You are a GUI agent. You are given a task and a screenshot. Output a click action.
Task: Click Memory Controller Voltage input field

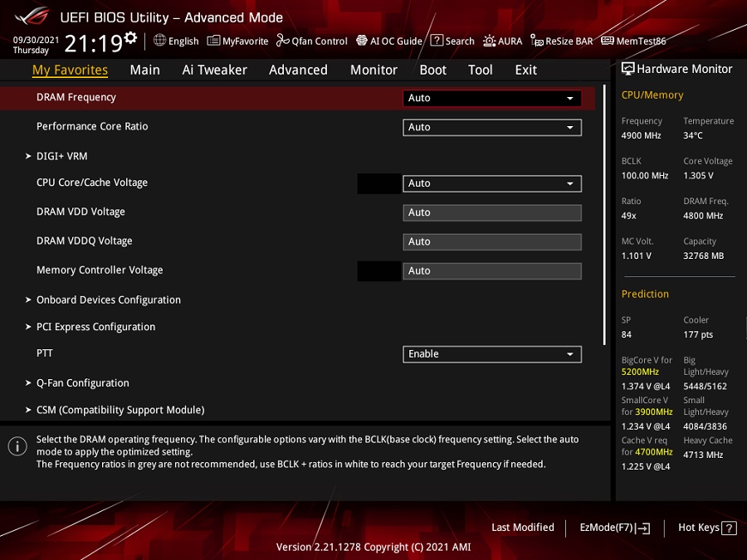(x=492, y=270)
